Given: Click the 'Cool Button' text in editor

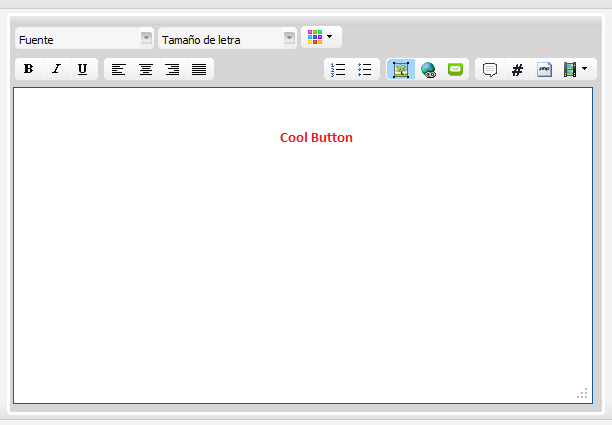Looking at the screenshot, I should (x=316, y=138).
